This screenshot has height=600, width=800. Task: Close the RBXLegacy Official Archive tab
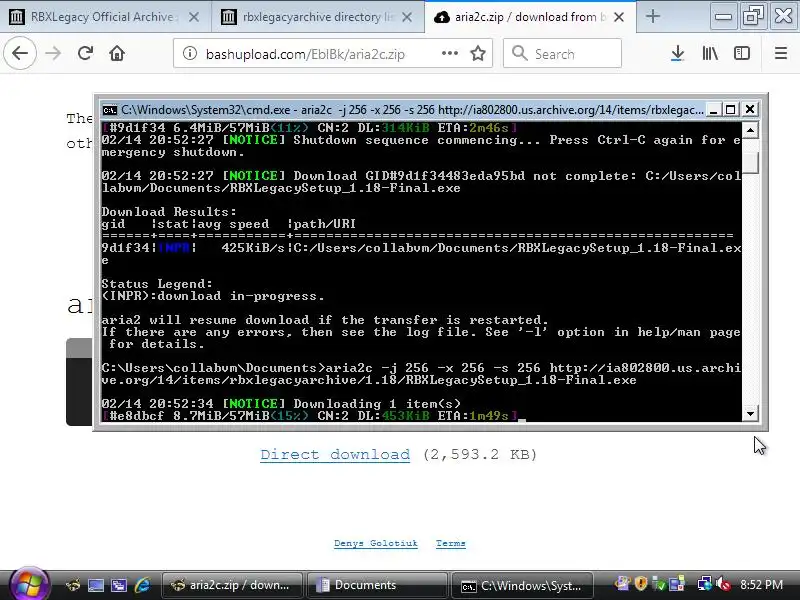(x=194, y=17)
